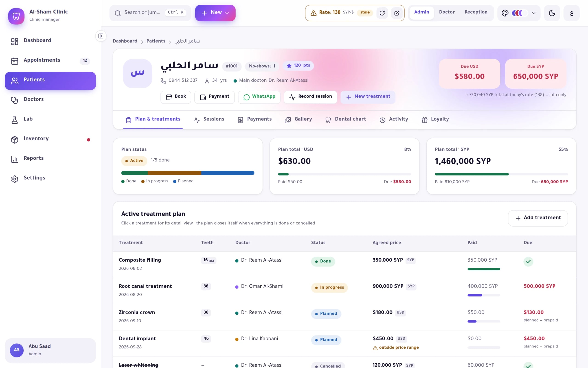
Task: Open Root canal treatment row
Action: tap(344, 291)
